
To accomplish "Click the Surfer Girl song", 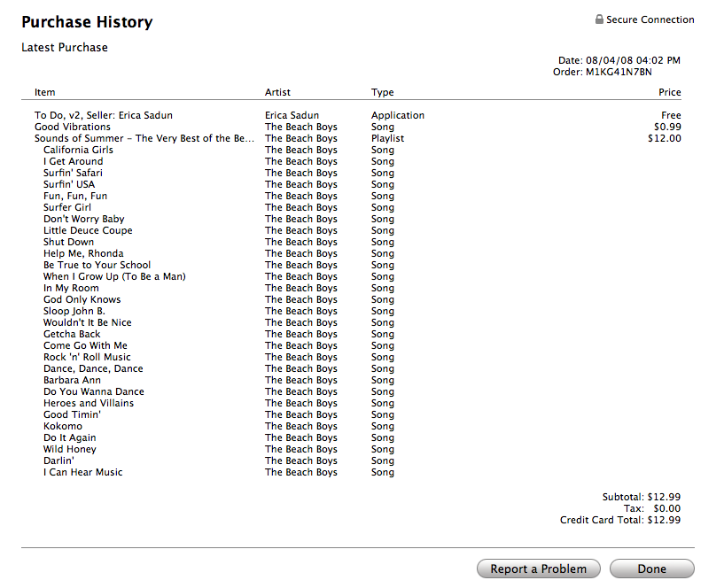I will [x=67, y=208].
